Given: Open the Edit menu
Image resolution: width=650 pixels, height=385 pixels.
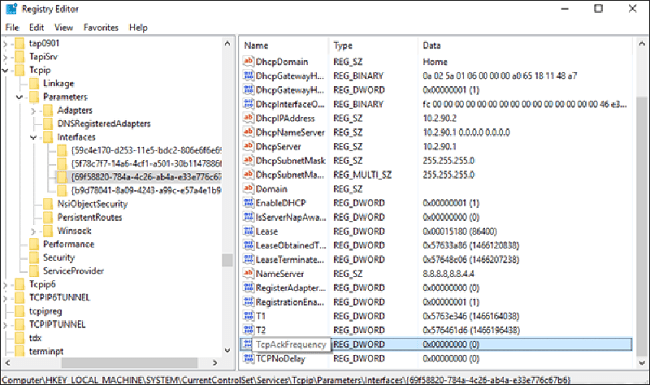Looking at the screenshot, I should [x=36, y=27].
